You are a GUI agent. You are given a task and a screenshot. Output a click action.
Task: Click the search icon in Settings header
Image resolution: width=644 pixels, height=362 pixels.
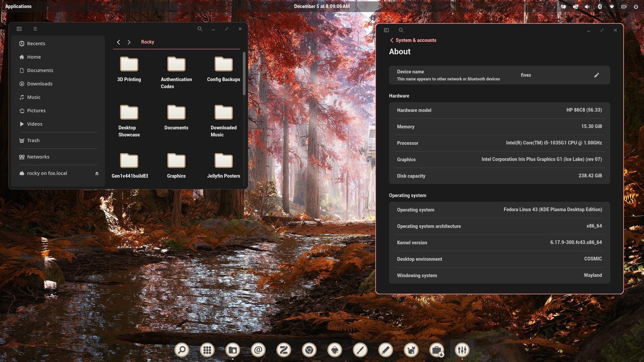coord(401,30)
